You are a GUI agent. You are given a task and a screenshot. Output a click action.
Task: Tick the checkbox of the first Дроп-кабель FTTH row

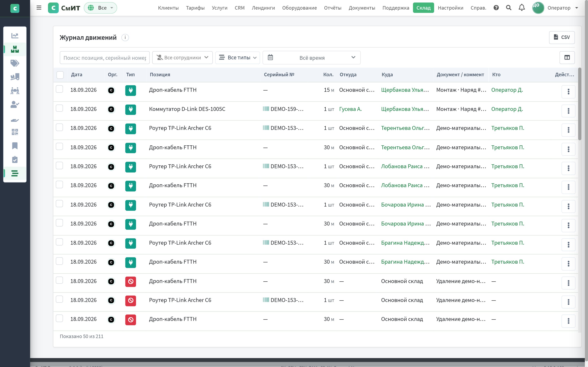click(x=59, y=89)
